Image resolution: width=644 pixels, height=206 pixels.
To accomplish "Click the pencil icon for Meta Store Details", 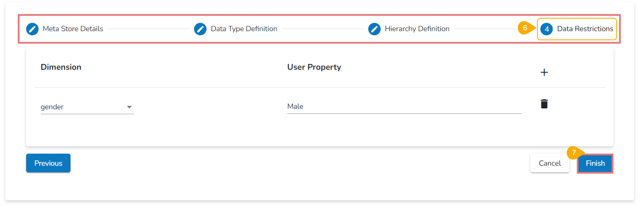I will 32,29.
